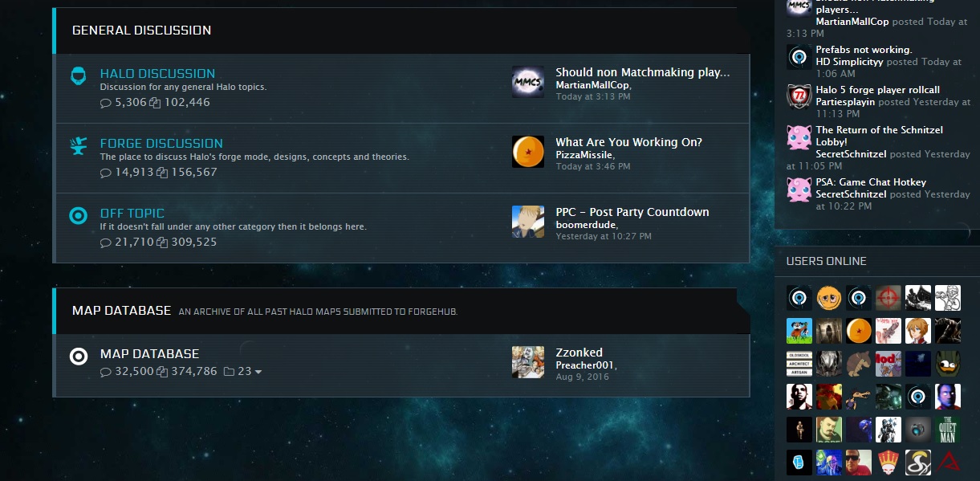Click The Quiet Man avatar in Users Online
This screenshot has width=980, height=481.
pos(948,429)
